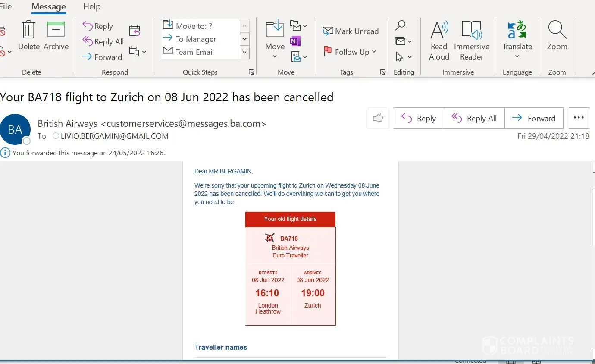Viewport: 595px width, 364px height.
Task: Click Forward in the message header
Action: pyautogui.click(x=534, y=118)
